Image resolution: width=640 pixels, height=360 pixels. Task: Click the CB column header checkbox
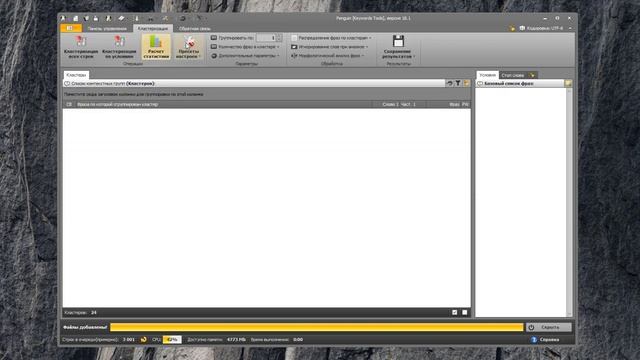pos(69,104)
